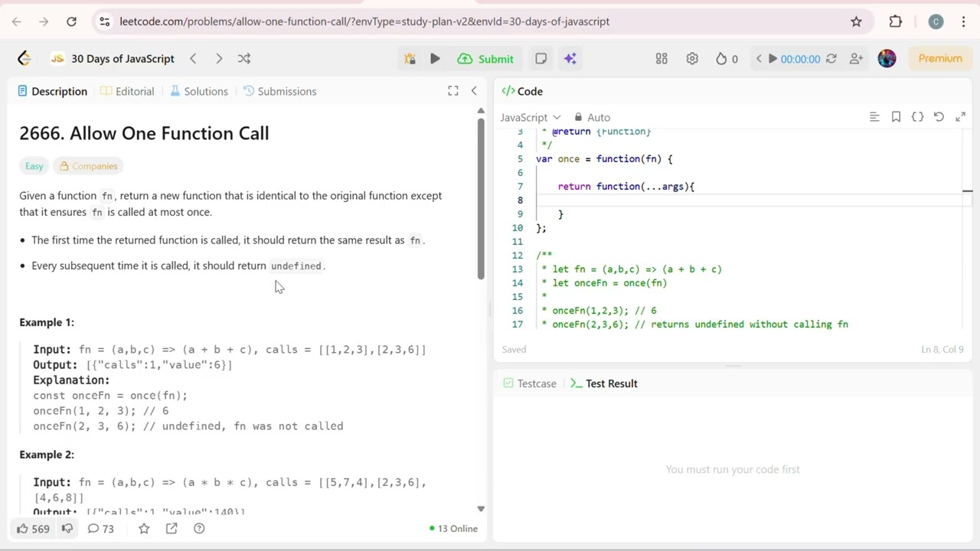Click scroll down arrow in description
The image size is (980, 551).
[481, 508]
